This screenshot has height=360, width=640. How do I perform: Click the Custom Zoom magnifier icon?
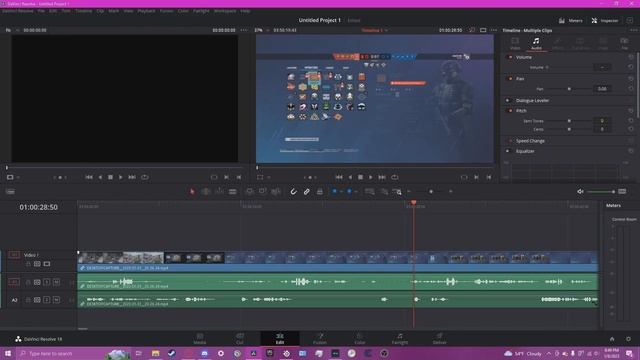click(x=397, y=191)
